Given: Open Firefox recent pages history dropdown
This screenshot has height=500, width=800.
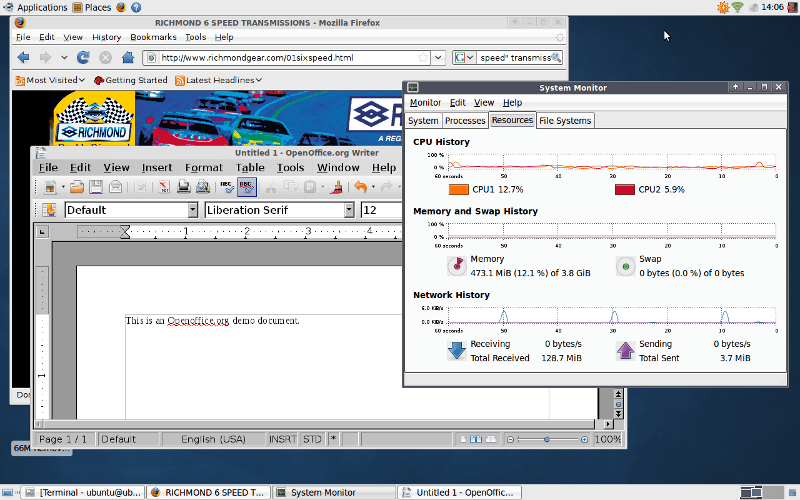Looking at the screenshot, I should 64,58.
